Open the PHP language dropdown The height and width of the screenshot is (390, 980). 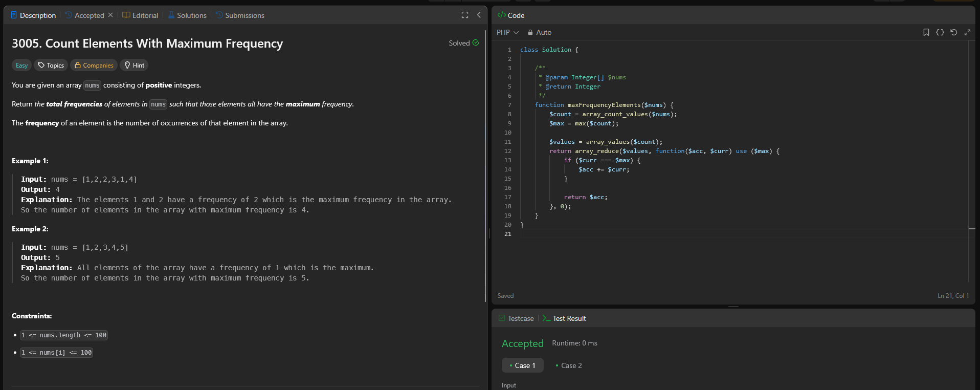pos(507,32)
